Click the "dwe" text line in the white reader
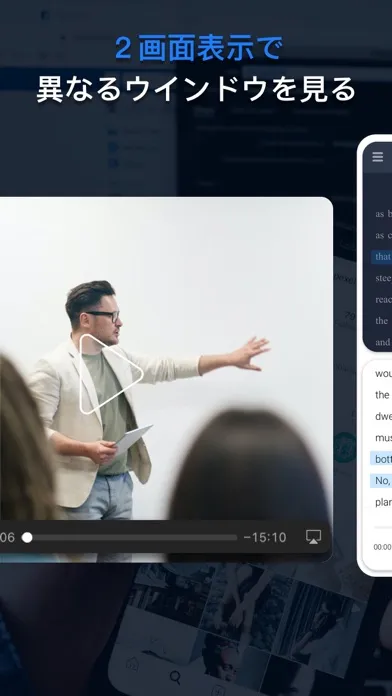This screenshot has height=696, width=392. [383, 416]
